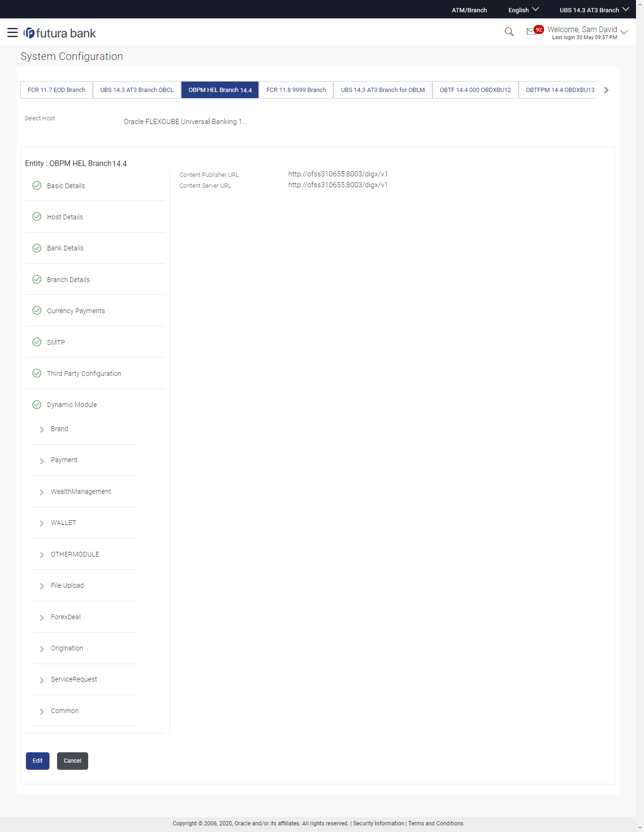This screenshot has height=832, width=644.
Task: Select the OBPM HEL Branch 14.4 tab
Action: 220,90
